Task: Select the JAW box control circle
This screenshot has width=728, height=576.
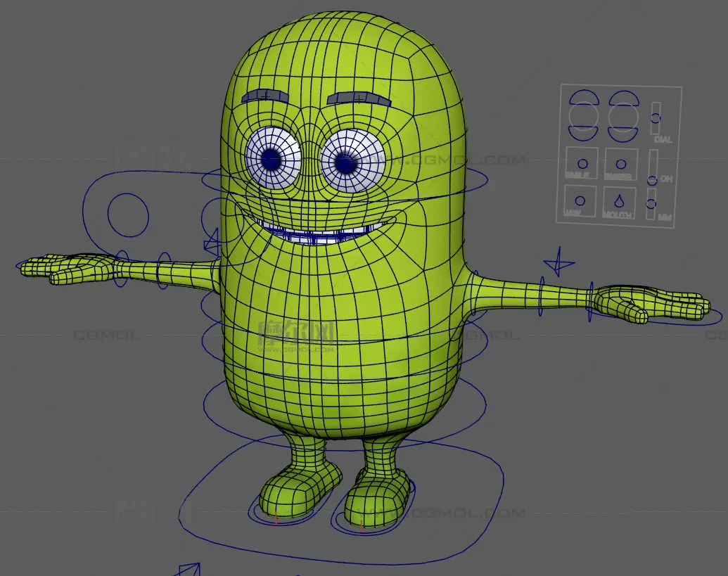Action: (580, 200)
